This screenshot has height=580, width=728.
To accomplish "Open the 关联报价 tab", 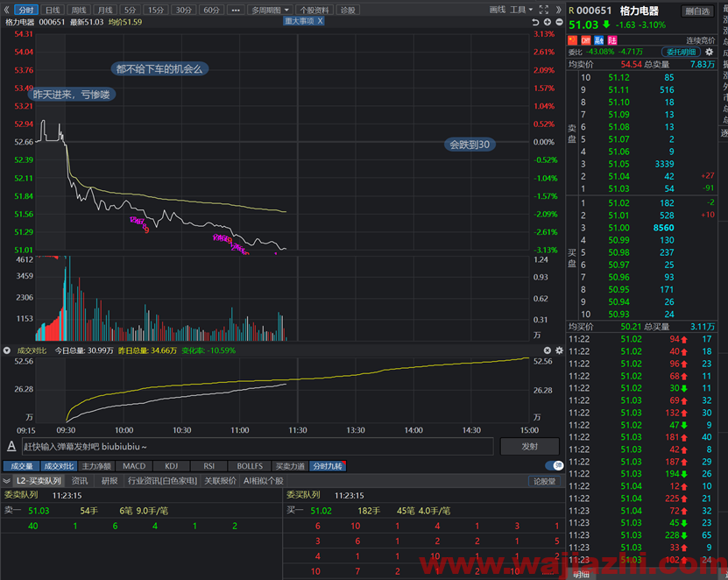I will tap(220, 481).
